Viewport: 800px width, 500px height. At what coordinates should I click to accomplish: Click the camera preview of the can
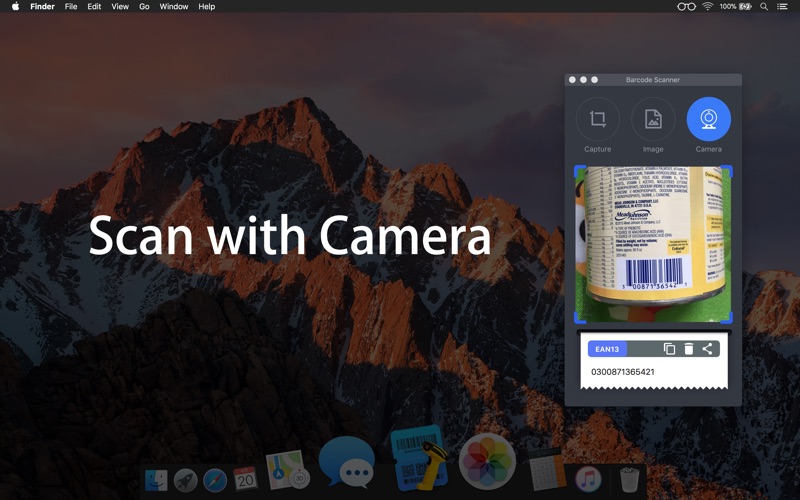click(653, 244)
